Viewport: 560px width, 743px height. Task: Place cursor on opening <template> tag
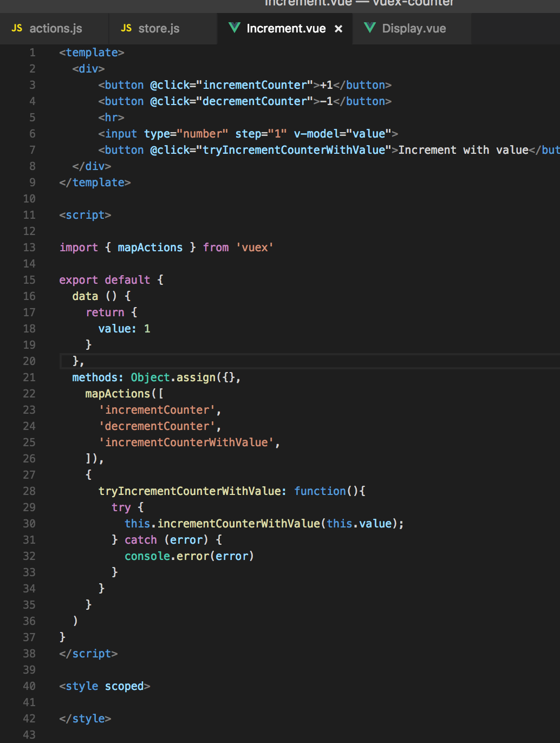pos(92,53)
